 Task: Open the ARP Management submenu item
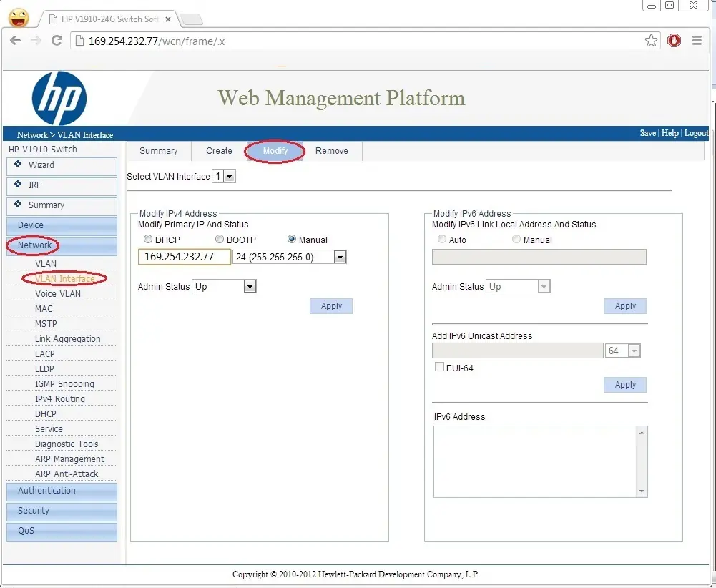point(69,459)
